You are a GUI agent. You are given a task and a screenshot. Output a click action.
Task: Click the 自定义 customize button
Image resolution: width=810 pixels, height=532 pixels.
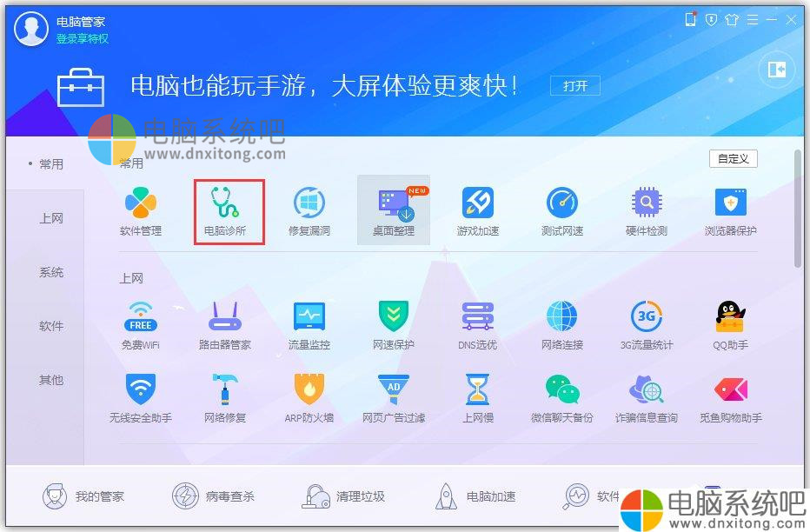tap(733, 158)
